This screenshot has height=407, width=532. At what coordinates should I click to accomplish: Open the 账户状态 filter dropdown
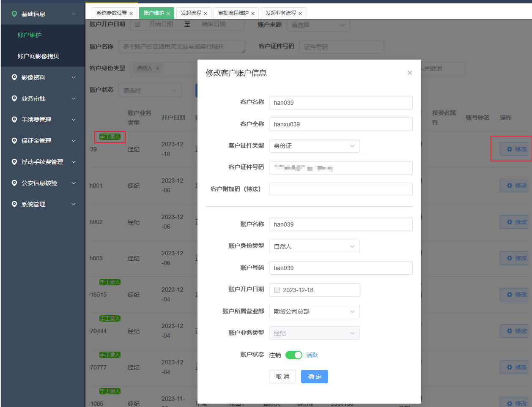click(150, 90)
